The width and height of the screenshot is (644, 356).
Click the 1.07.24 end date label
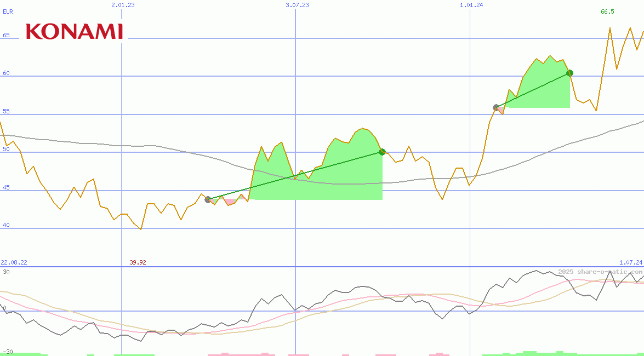pyautogui.click(x=631, y=262)
